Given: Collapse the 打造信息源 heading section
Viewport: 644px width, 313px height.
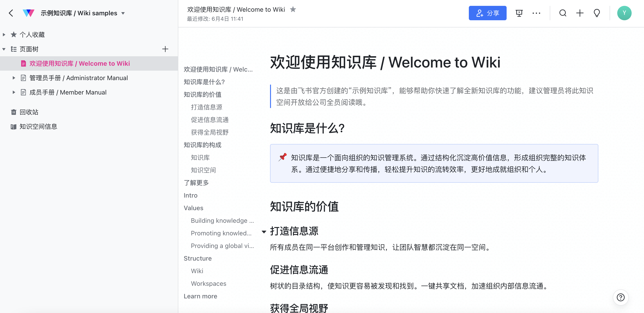Looking at the screenshot, I should (x=264, y=232).
